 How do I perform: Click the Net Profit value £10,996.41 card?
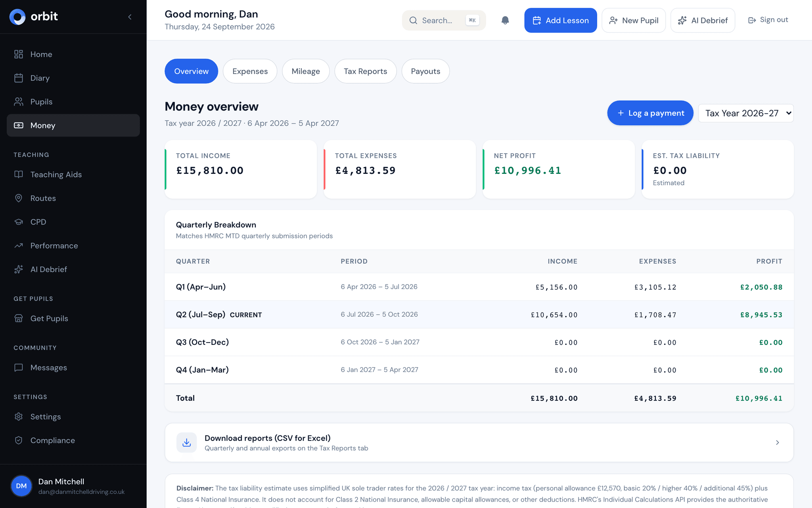(559, 169)
